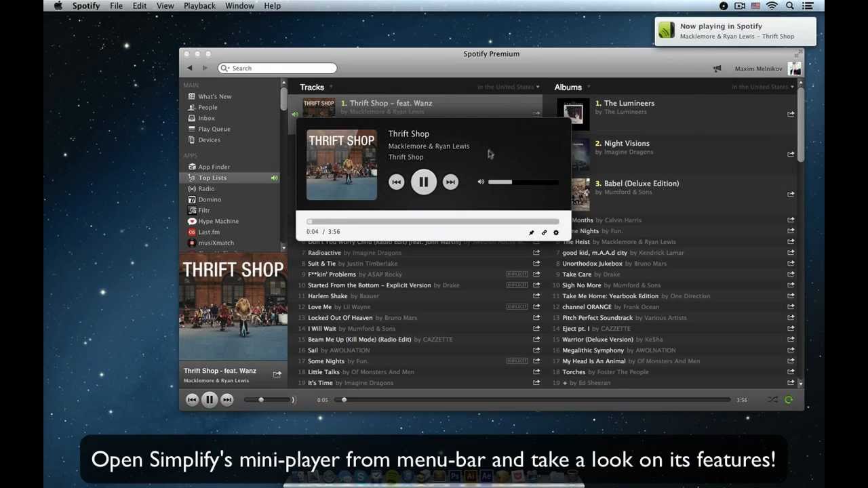Open the File menu
Image resolution: width=868 pixels, height=488 pixels.
pyautogui.click(x=116, y=5)
